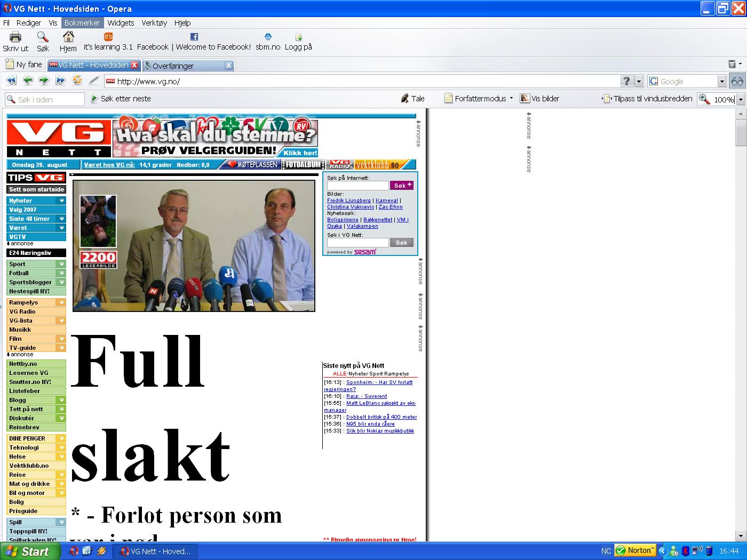747x560 pixels.
Task: Click the Søk magnifier toolbar icon
Action: 43,37
